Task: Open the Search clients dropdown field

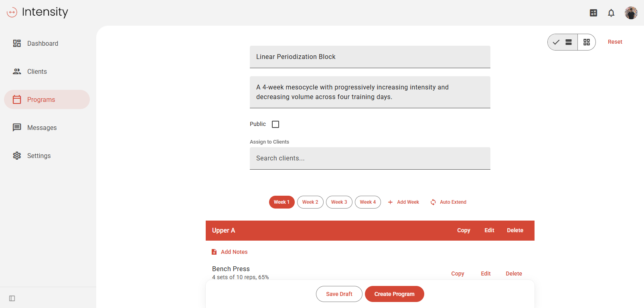Action: [370, 158]
